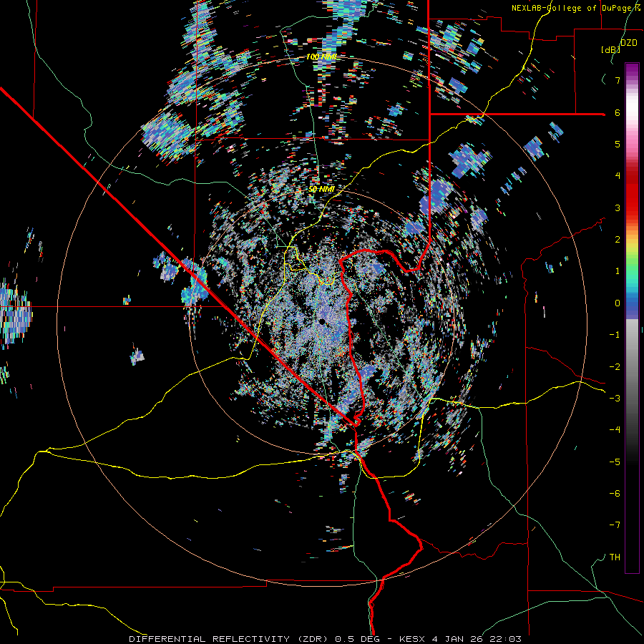Click the "50 NMI" range ring label
The height and width of the screenshot is (644, 644).
(x=321, y=189)
